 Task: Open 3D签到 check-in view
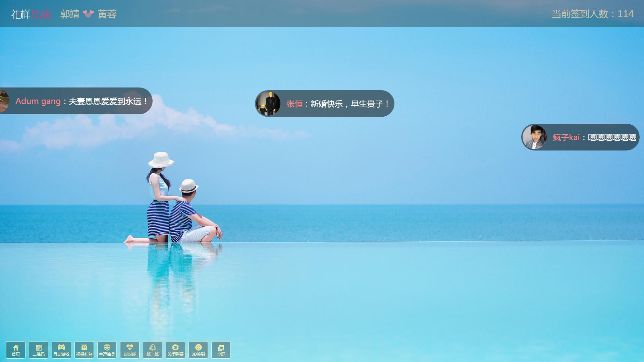[198, 350]
